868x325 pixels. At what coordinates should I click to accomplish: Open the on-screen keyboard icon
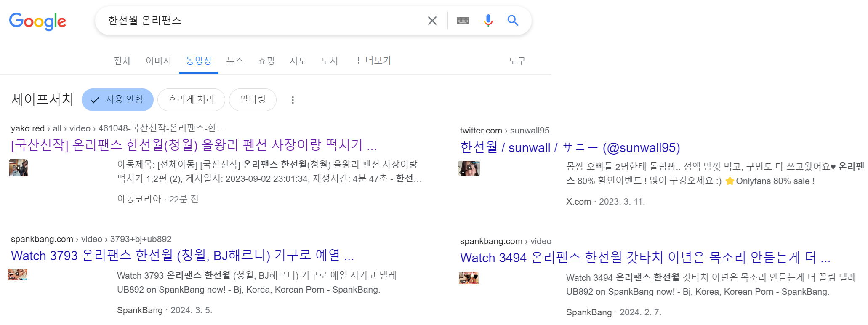click(463, 21)
